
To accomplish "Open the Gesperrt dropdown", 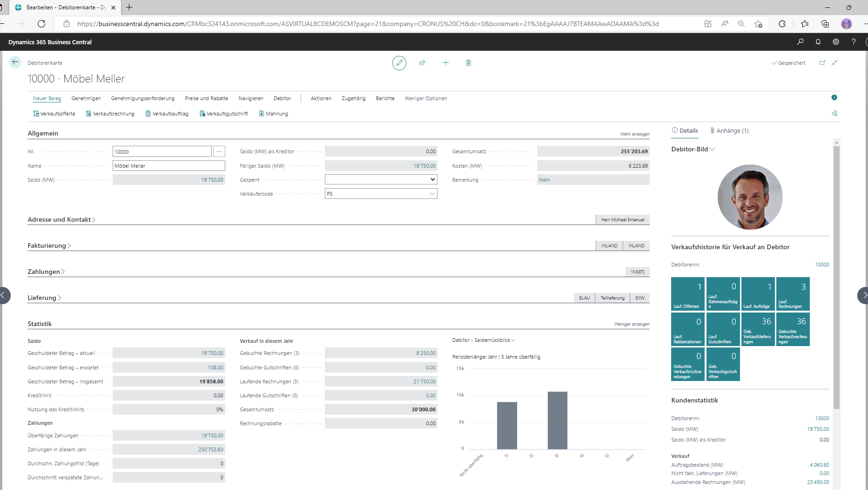I will [x=381, y=179].
